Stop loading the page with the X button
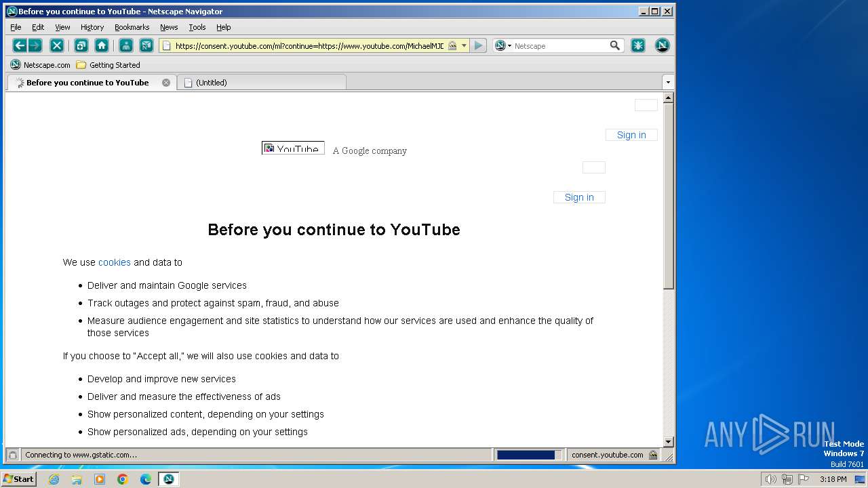The height and width of the screenshot is (488, 868). (x=57, y=45)
